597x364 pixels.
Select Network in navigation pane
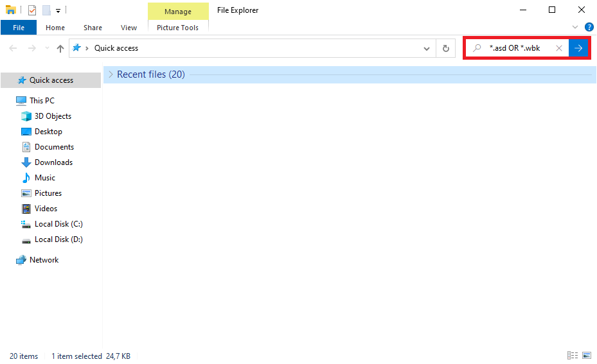(x=44, y=260)
